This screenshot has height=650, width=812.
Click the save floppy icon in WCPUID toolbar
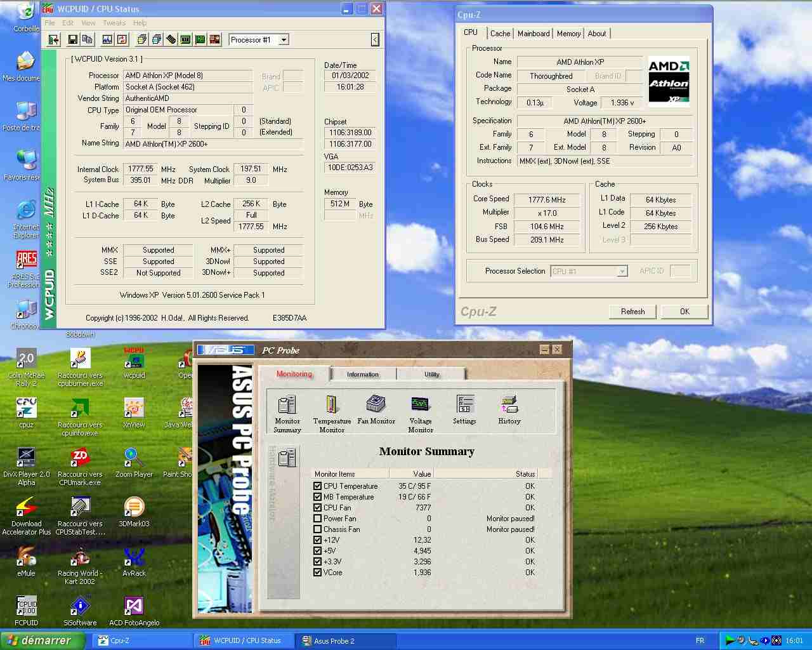point(73,39)
